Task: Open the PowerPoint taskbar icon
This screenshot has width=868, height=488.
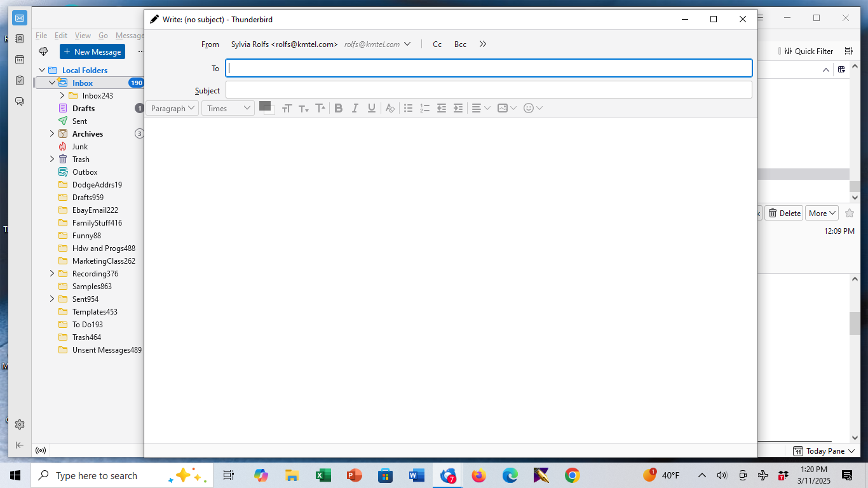Action: [x=354, y=475]
